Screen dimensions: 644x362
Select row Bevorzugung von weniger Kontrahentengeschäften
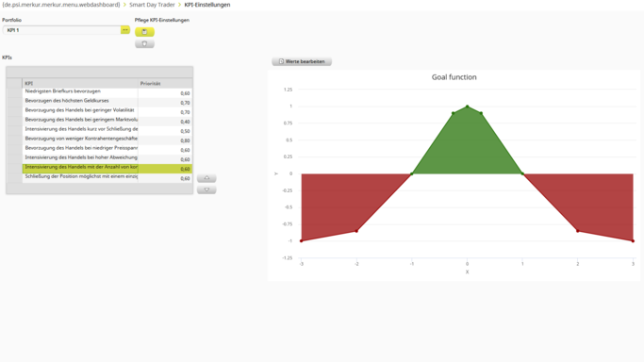click(107, 140)
